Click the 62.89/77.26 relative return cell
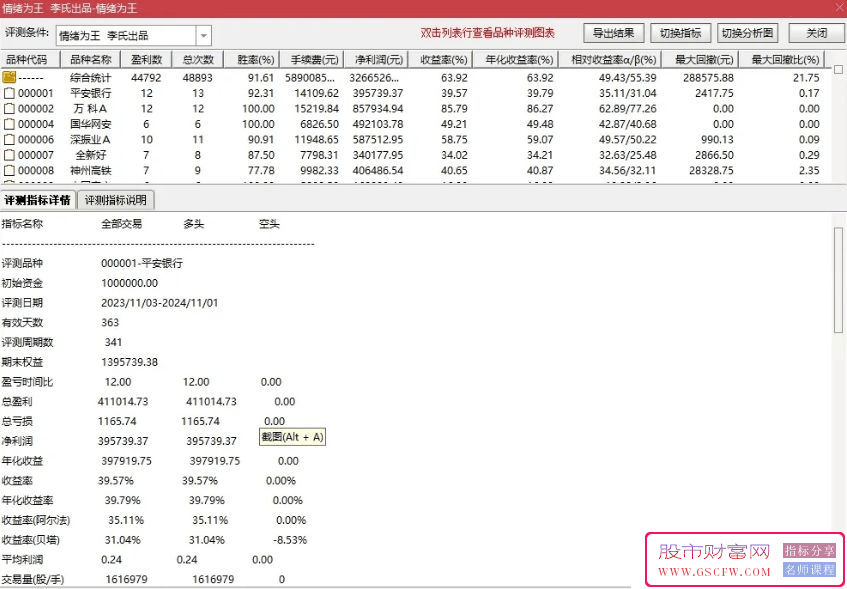Screen dimensions: 847x589 point(628,109)
